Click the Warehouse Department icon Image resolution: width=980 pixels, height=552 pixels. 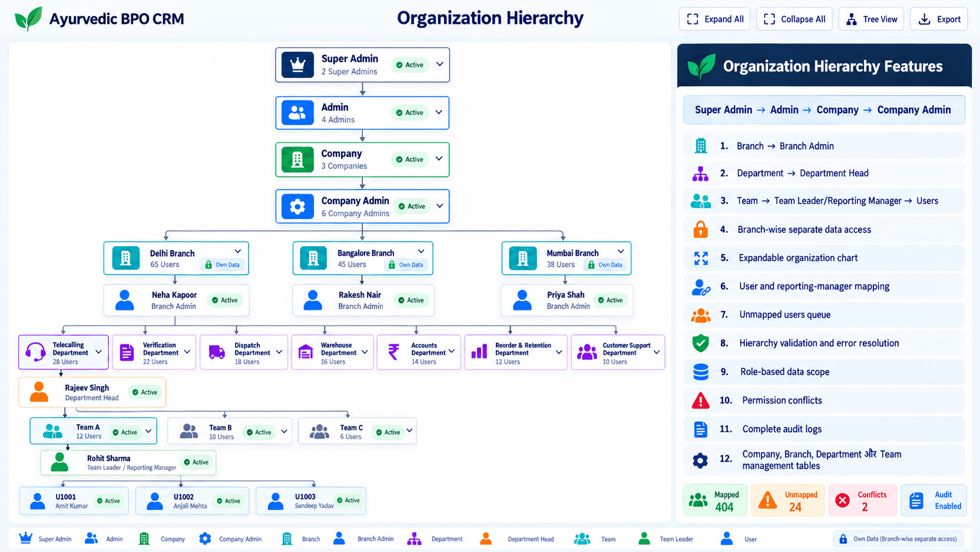pos(306,352)
